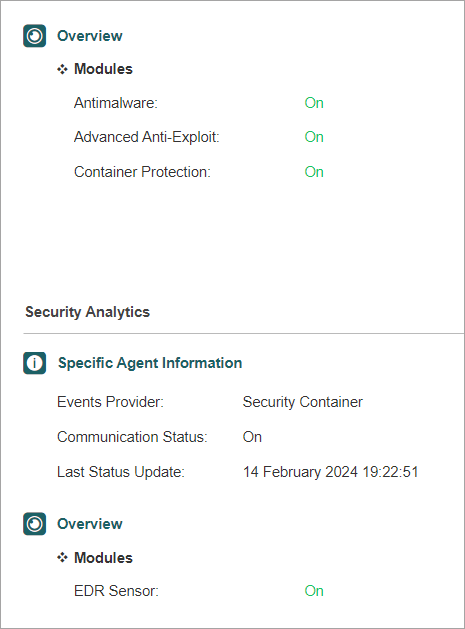The width and height of the screenshot is (465, 629).
Task: Click the EDR Sensor module label
Action: [x=116, y=591]
